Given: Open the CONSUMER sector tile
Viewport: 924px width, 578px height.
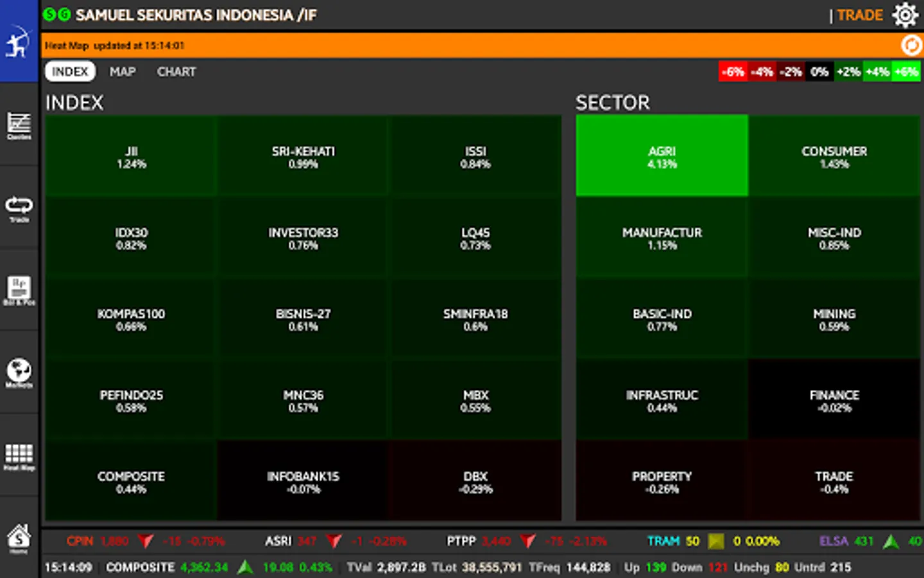Looking at the screenshot, I should 834,155.
